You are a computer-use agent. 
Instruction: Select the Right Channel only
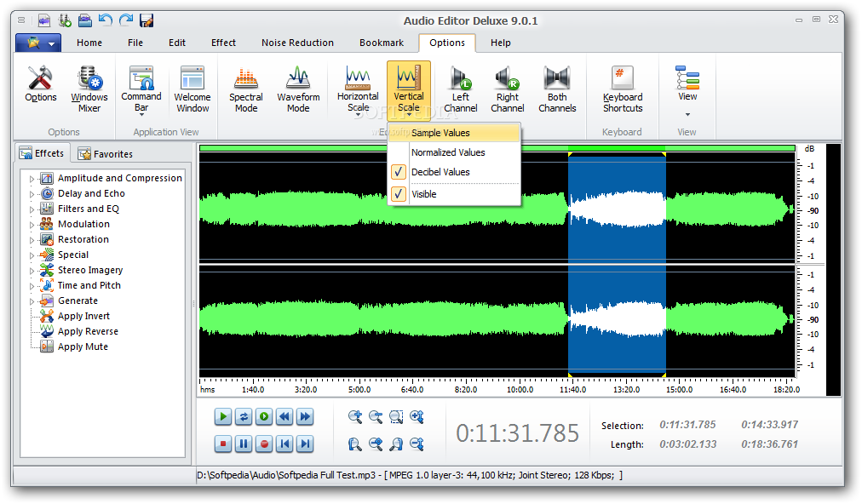508,89
